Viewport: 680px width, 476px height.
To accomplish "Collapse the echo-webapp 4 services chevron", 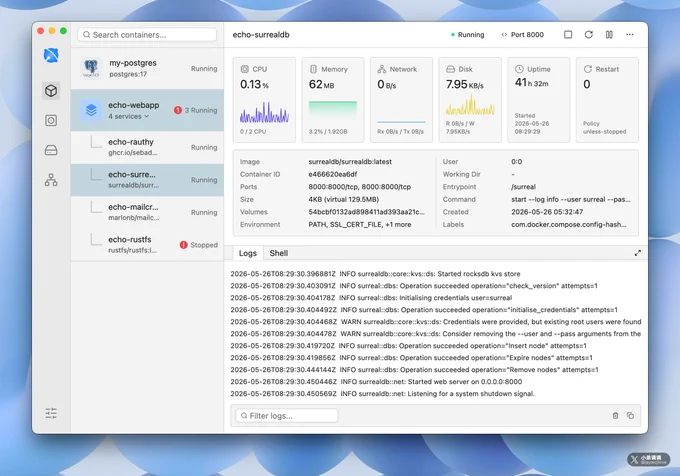I will point(147,117).
